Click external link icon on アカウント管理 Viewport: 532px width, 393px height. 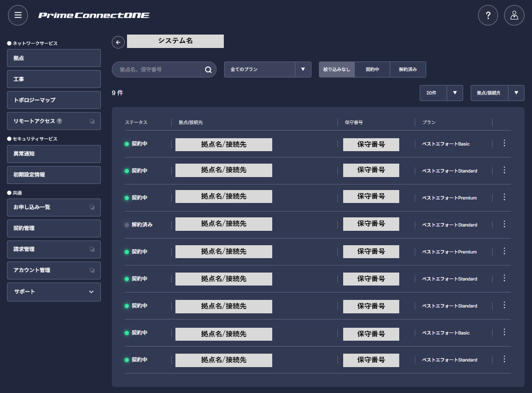(92, 270)
